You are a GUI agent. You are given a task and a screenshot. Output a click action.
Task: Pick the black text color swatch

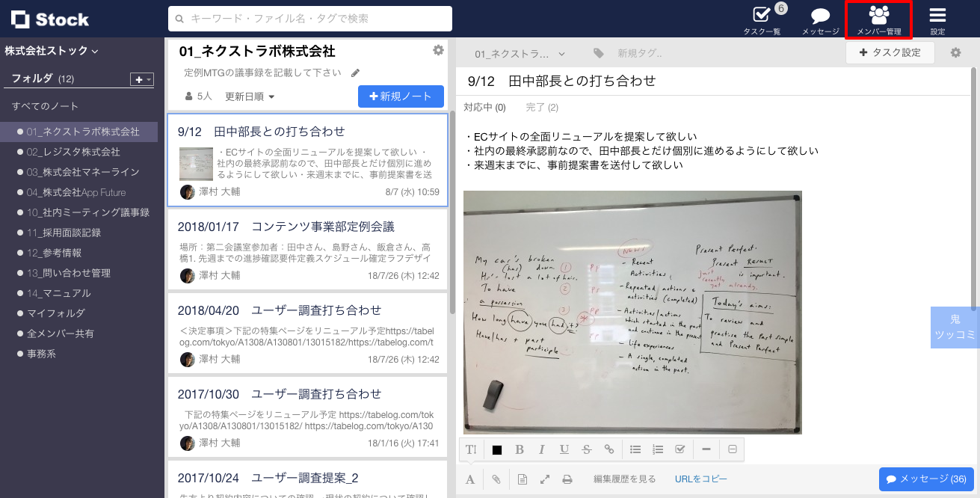click(496, 449)
